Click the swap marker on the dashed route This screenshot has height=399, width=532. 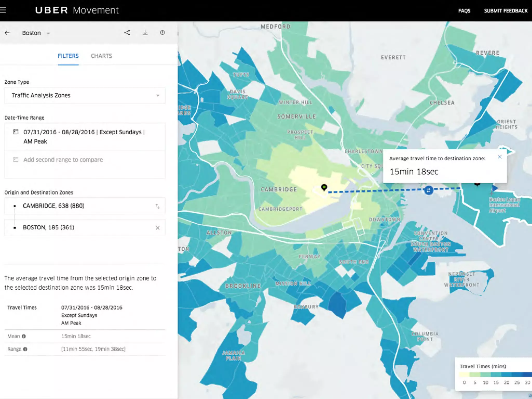[x=428, y=190]
